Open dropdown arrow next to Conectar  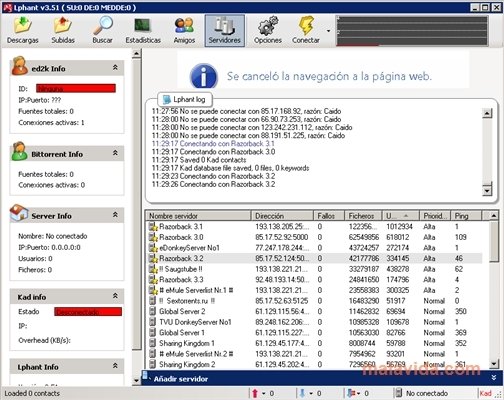pyautogui.click(x=328, y=31)
